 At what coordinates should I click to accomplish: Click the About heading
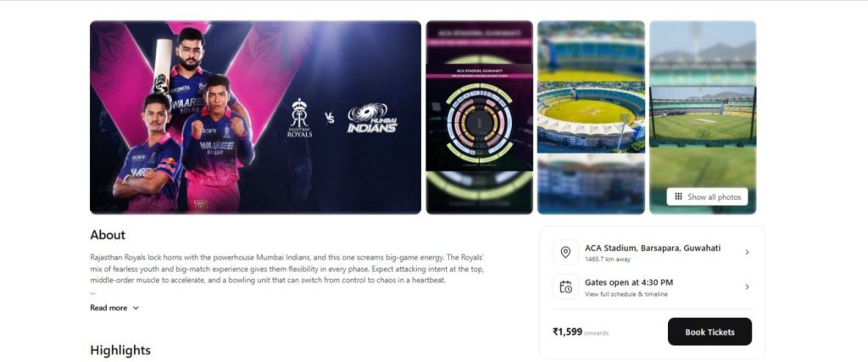click(x=108, y=235)
